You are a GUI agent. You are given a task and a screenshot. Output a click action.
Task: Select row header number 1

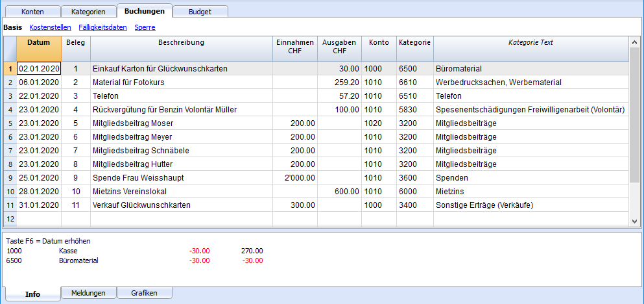pyautogui.click(x=10, y=69)
